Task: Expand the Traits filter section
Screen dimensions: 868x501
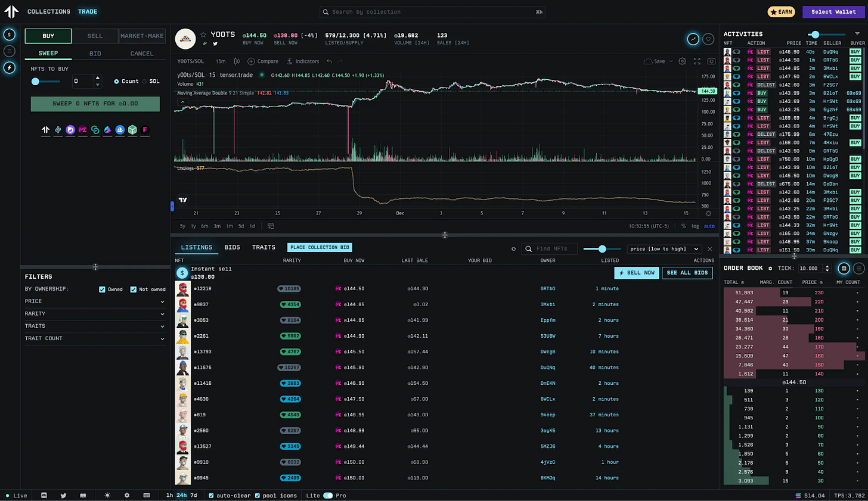Action: (95, 326)
